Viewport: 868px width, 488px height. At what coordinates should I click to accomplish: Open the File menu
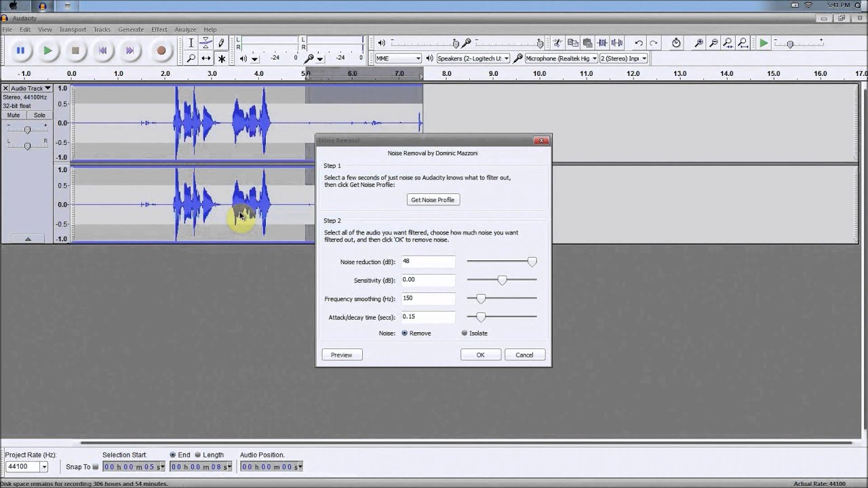tap(7, 29)
